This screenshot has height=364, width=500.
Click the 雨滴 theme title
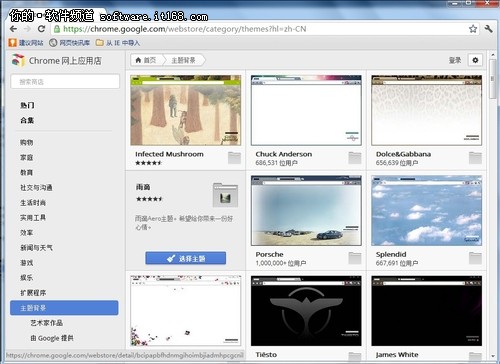[x=143, y=187]
